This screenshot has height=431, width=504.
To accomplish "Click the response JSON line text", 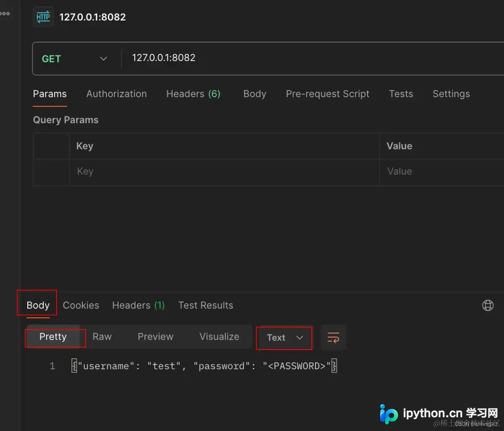I will tap(204, 366).
